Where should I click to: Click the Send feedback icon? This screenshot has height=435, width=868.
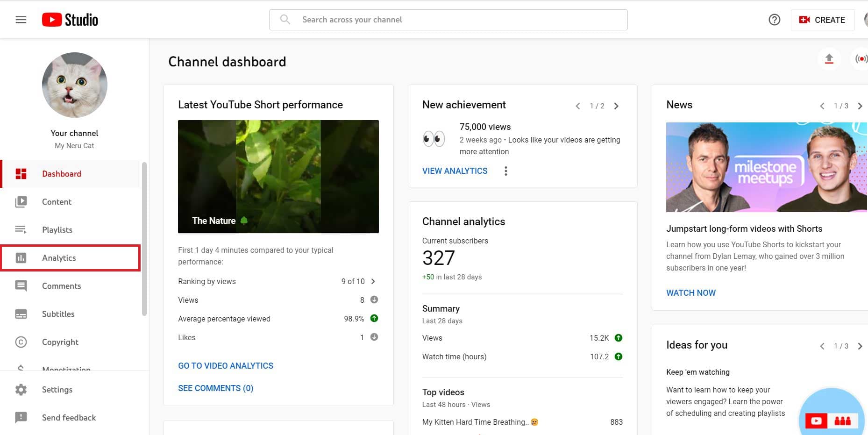21,417
